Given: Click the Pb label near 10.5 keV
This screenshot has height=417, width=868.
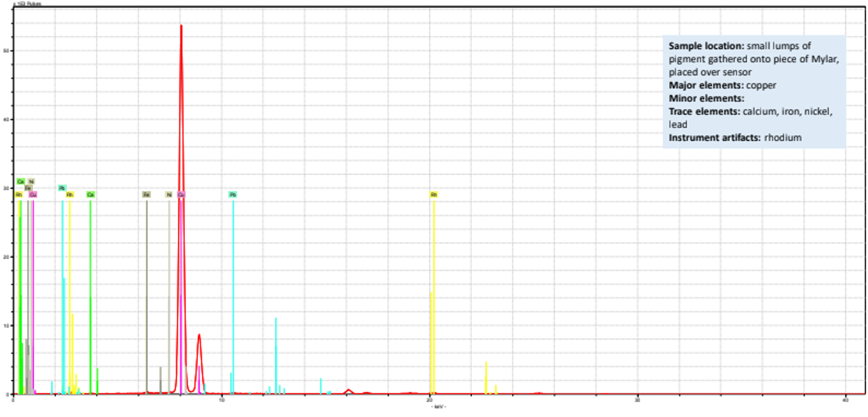Looking at the screenshot, I should click(233, 194).
